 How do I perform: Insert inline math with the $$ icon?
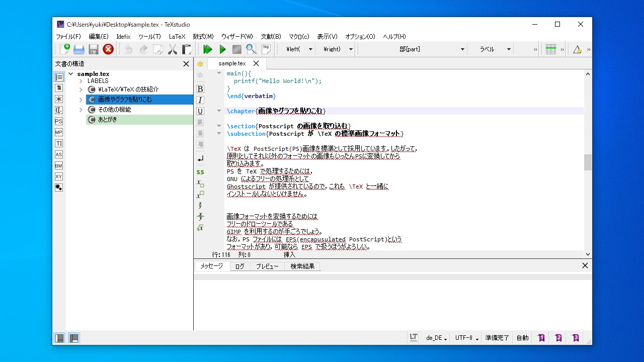click(200, 172)
